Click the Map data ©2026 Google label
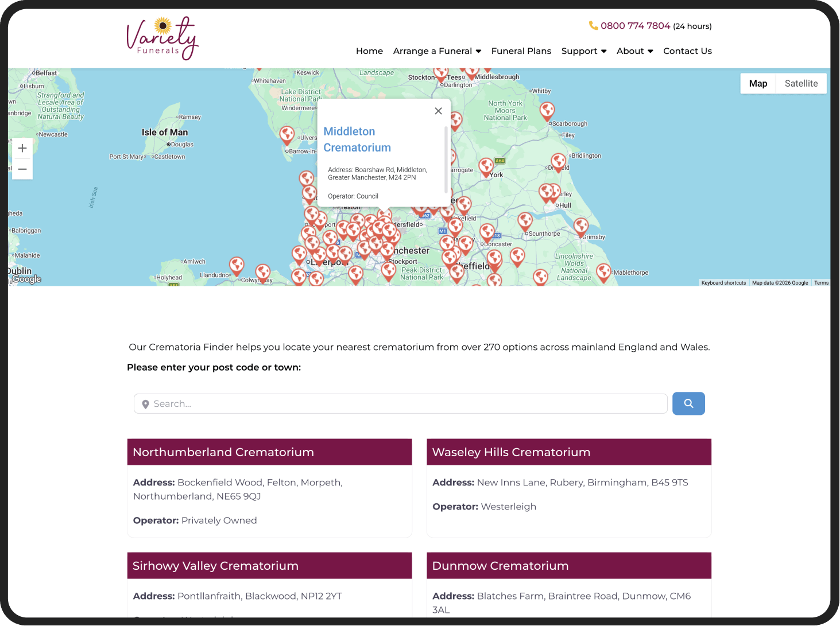 (780, 283)
